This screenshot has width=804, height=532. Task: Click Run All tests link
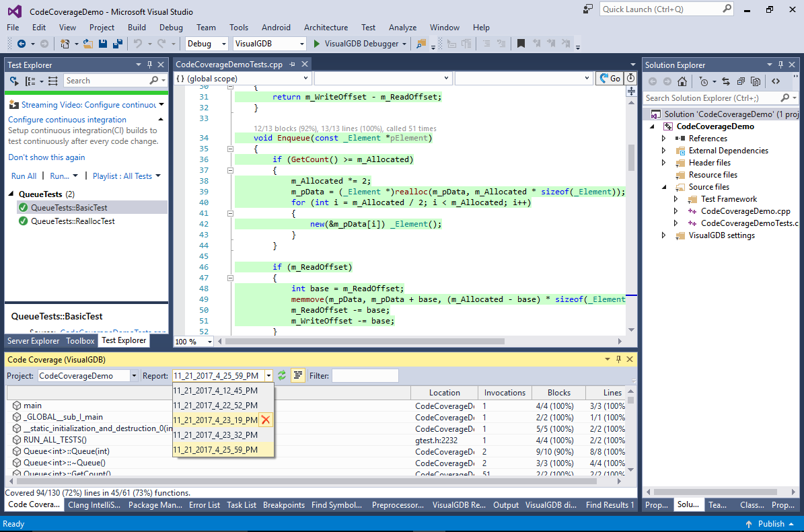pyautogui.click(x=24, y=176)
